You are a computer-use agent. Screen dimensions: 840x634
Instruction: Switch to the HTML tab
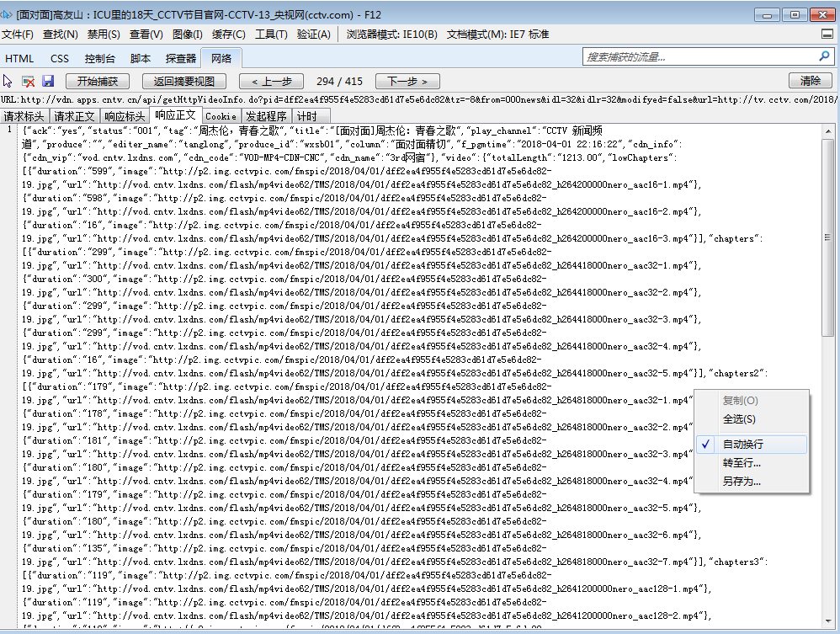19,58
